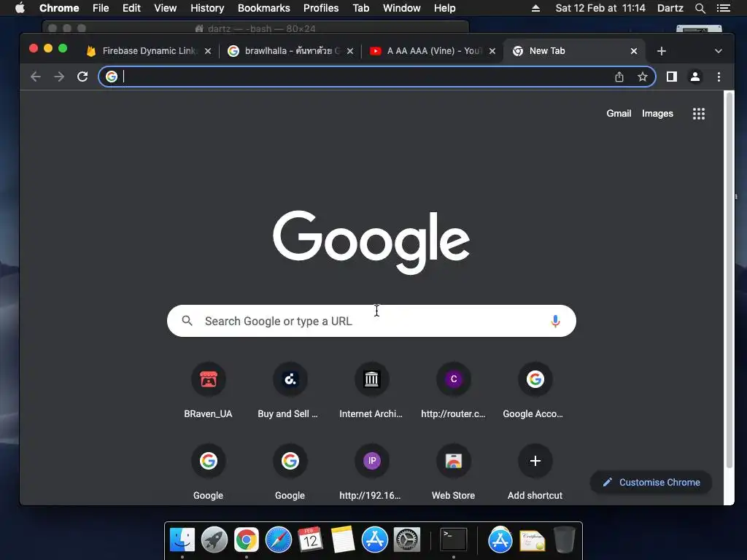Open Notes from the Dock
This screenshot has height=560, width=747.
click(342, 540)
